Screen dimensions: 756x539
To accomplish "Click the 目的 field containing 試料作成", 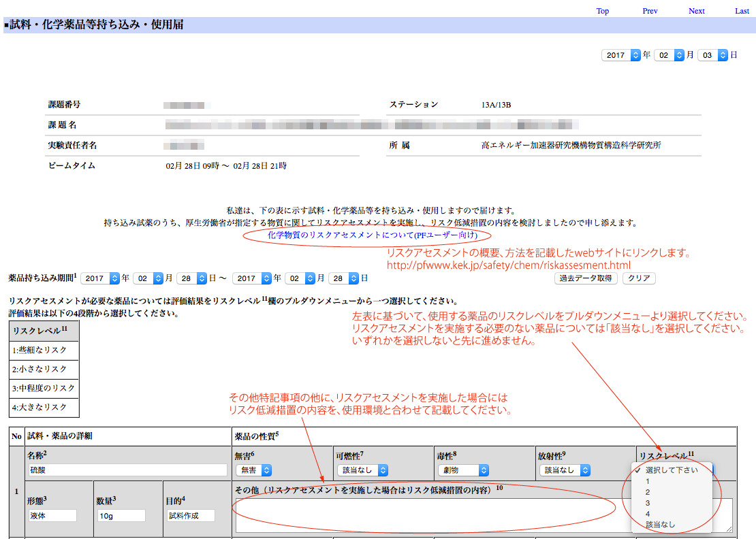I will 191,515.
